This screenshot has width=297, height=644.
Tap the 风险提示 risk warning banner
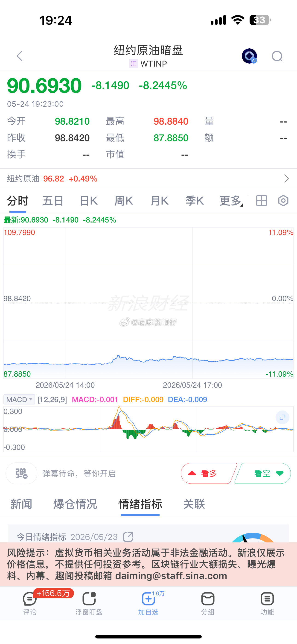pyautogui.click(x=148, y=564)
